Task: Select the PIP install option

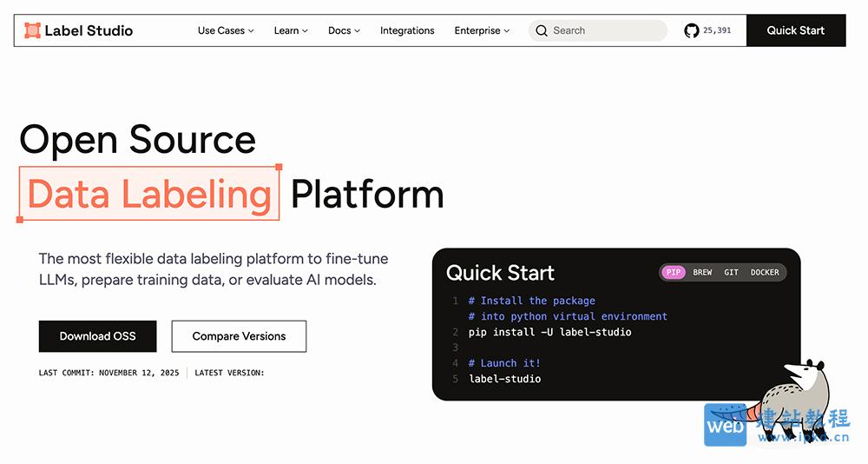Action: [674, 272]
